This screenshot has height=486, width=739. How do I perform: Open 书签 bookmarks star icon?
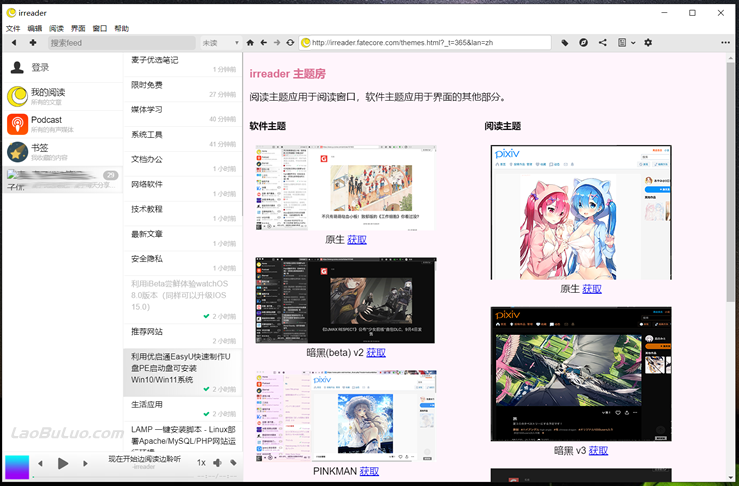[x=17, y=152]
